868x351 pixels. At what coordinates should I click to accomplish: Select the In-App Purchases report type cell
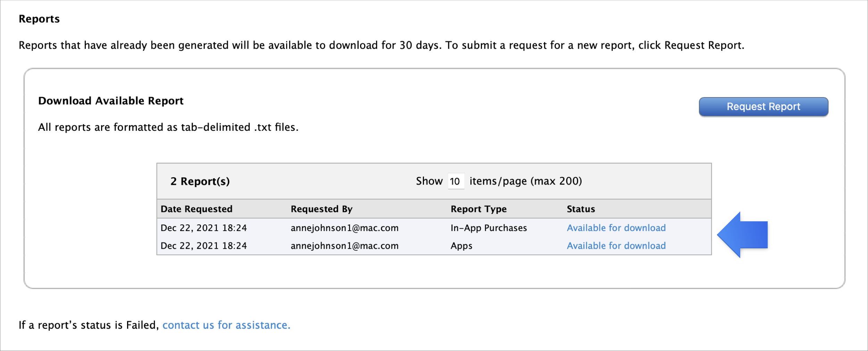(489, 228)
